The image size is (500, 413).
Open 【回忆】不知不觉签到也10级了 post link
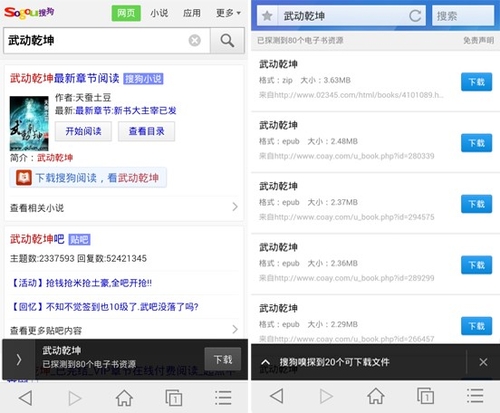pyautogui.click(x=105, y=307)
